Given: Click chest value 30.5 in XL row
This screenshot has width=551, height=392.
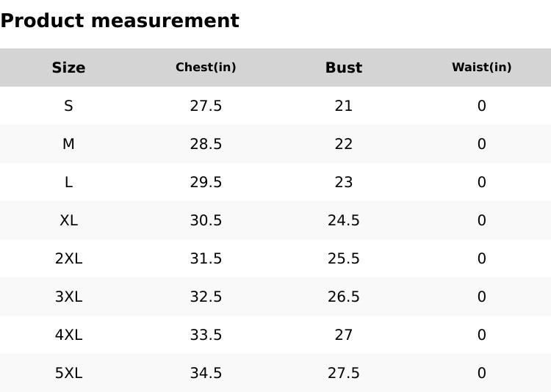Looking at the screenshot, I should (206, 220).
